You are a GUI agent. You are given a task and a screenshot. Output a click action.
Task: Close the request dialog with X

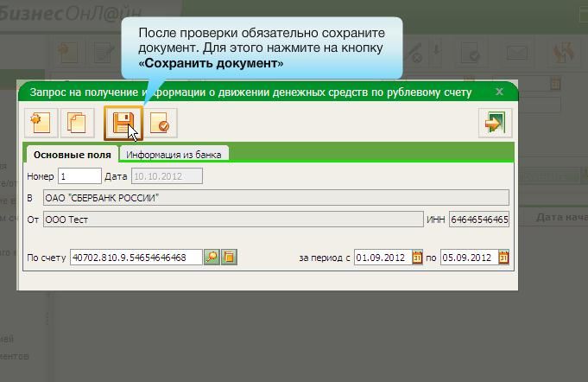pyautogui.click(x=499, y=92)
